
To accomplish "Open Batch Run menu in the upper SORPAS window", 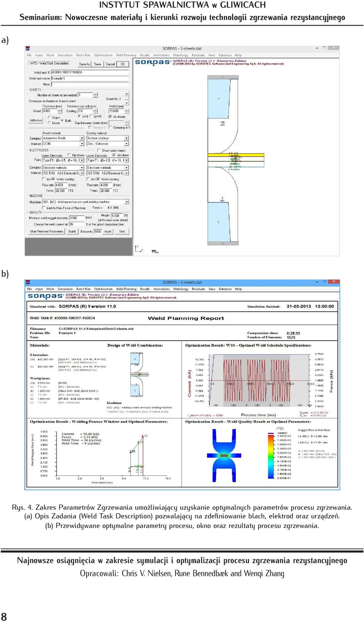I will click(x=83, y=55).
